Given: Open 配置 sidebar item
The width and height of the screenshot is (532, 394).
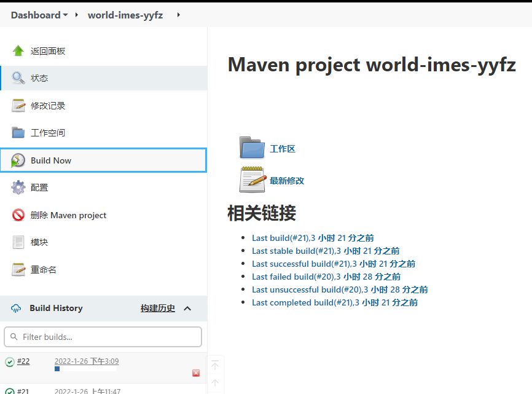Looking at the screenshot, I should (39, 187).
